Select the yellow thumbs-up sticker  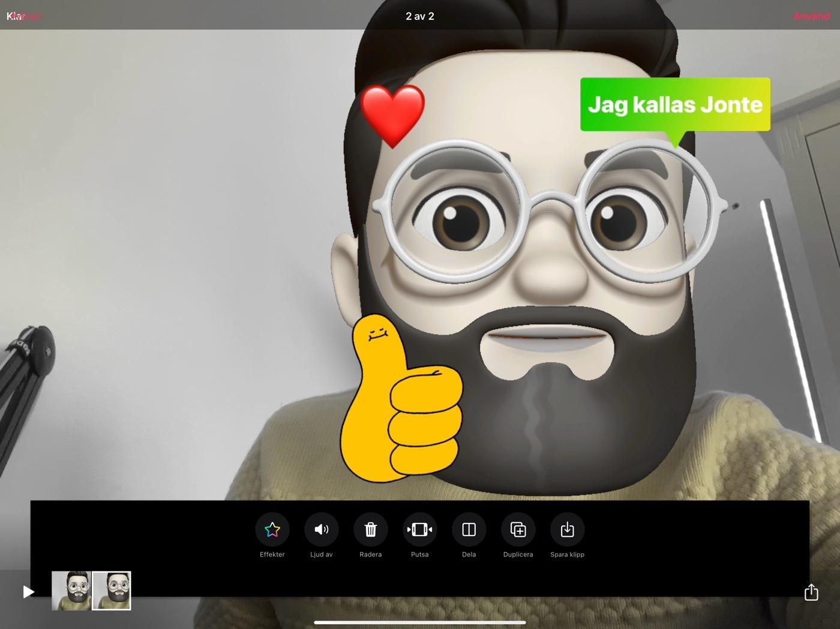point(401,398)
